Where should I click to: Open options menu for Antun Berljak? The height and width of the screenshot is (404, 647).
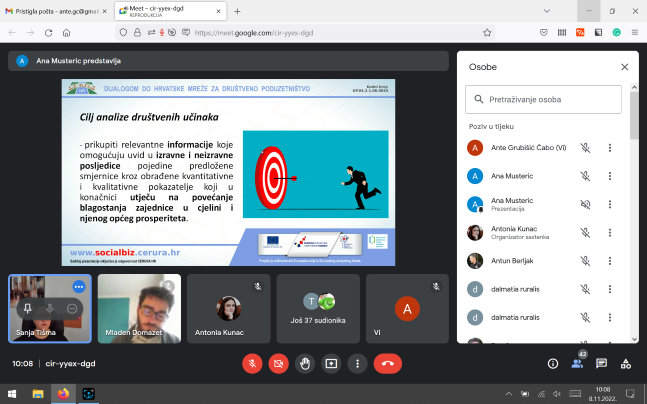point(611,260)
